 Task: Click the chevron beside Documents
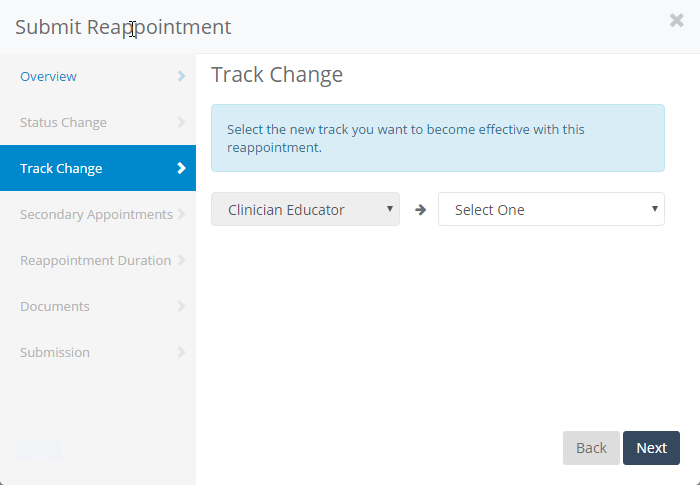pos(181,306)
